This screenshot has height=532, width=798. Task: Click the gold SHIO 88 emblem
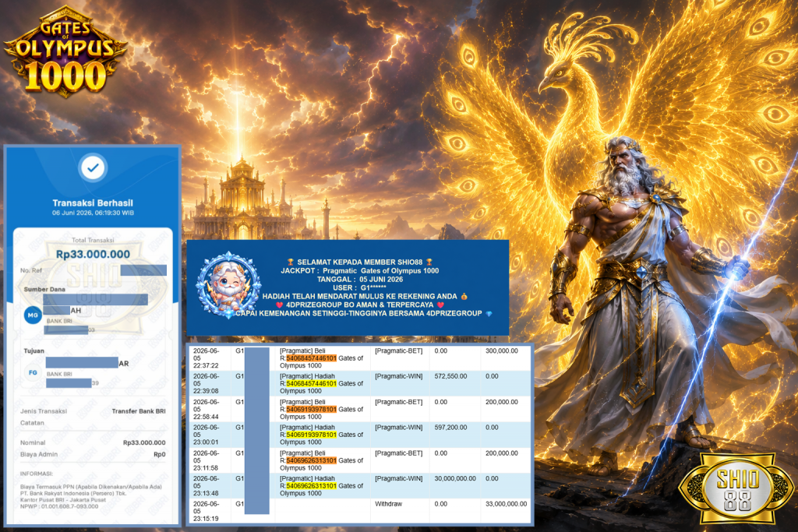[x=737, y=488]
